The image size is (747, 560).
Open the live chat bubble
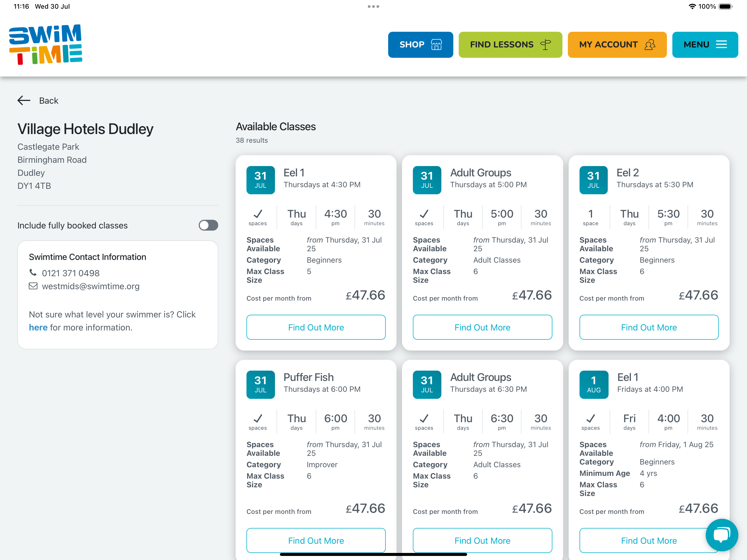click(722, 535)
